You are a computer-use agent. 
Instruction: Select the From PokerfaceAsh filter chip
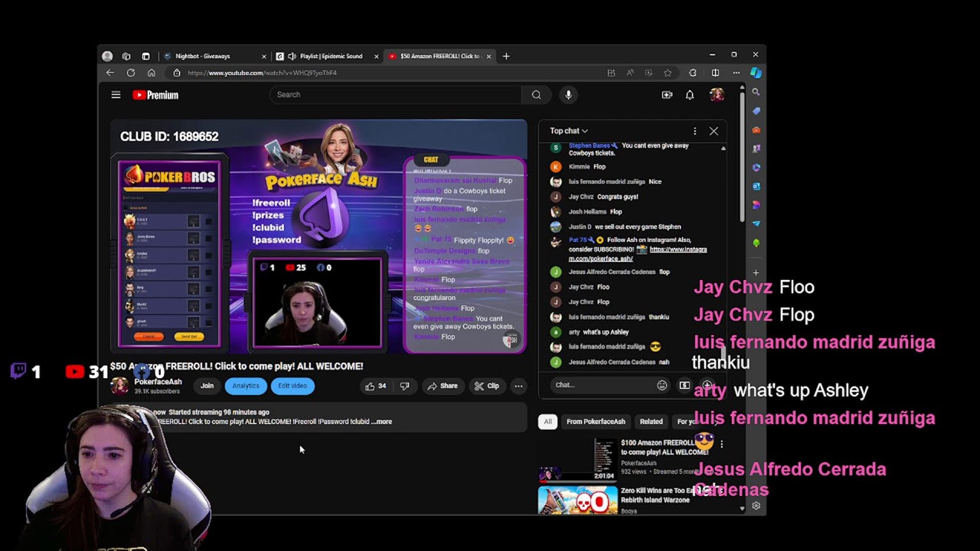tap(596, 422)
